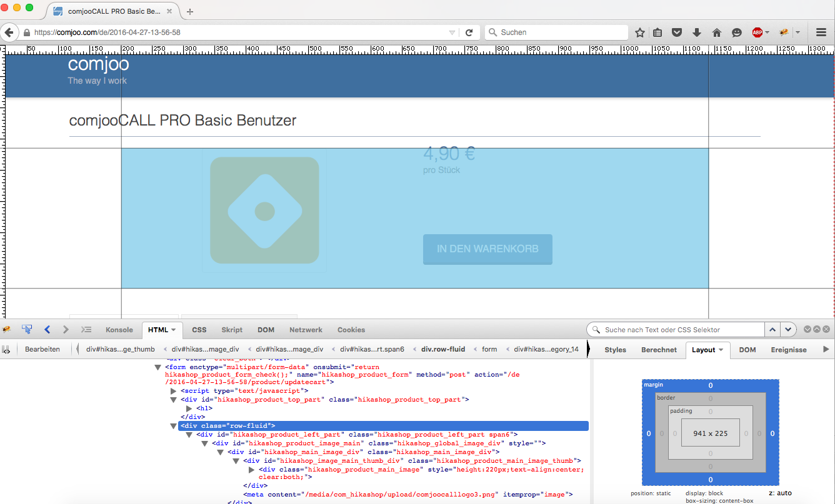Image resolution: width=835 pixels, height=504 pixels.
Task: Close the comjooCALL PRO tab
Action: [x=169, y=11]
